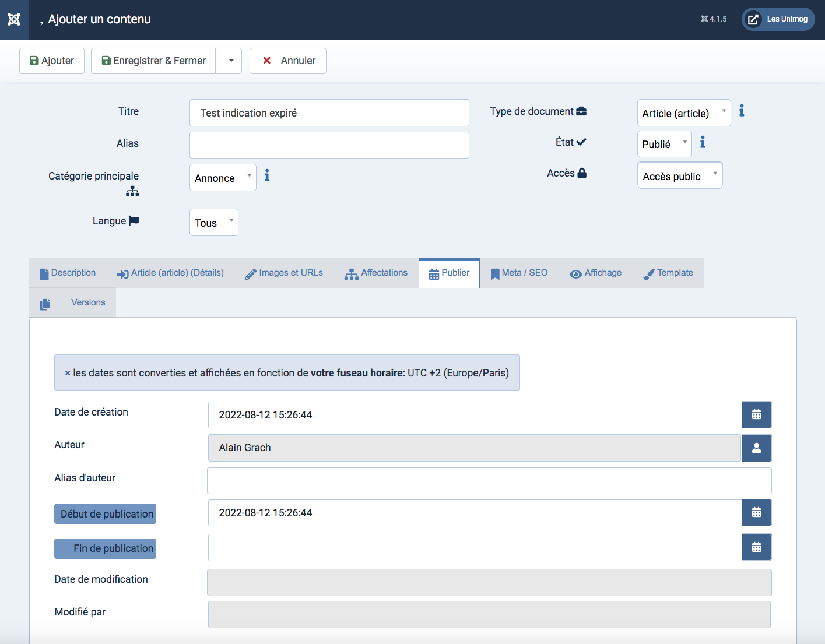Dismiss the timezone notice with ×
The image size is (825, 644).
[x=68, y=373]
